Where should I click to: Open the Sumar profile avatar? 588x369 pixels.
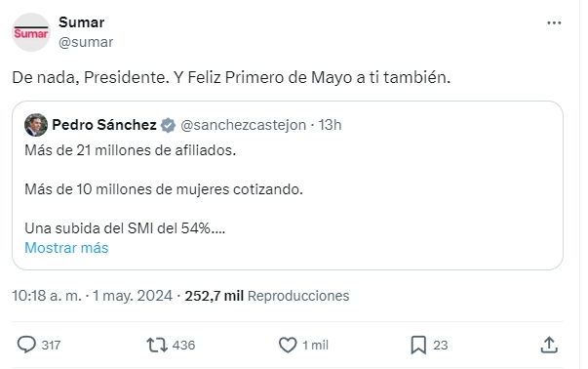tap(31, 32)
